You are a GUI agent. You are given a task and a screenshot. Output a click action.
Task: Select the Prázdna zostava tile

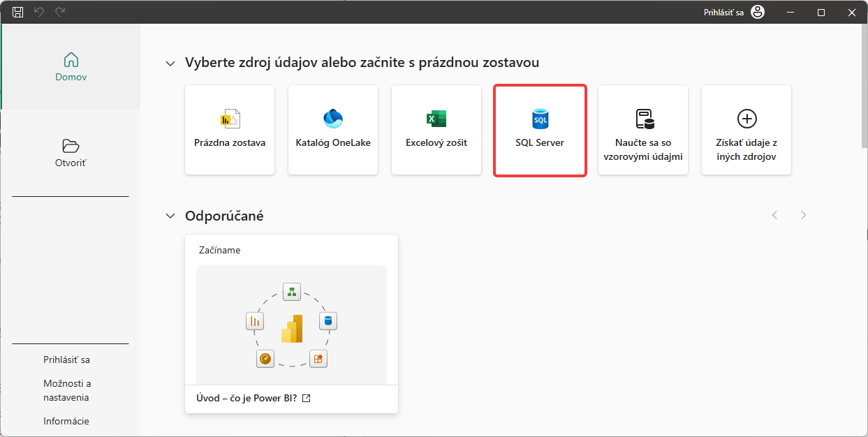[x=230, y=130]
